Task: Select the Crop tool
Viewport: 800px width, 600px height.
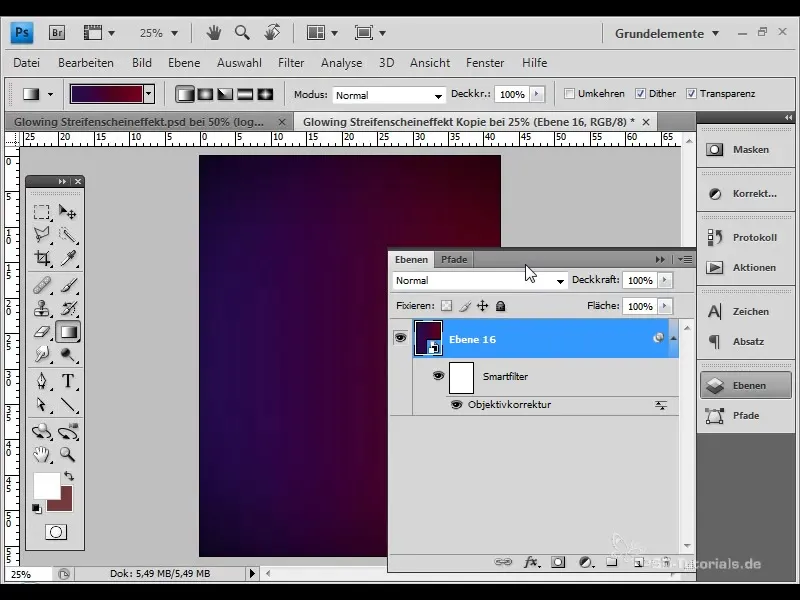Action: pos(42,258)
